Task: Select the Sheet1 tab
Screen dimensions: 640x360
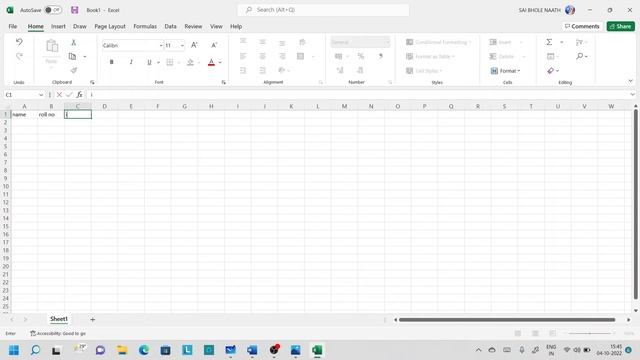Action: tap(59, 319)
